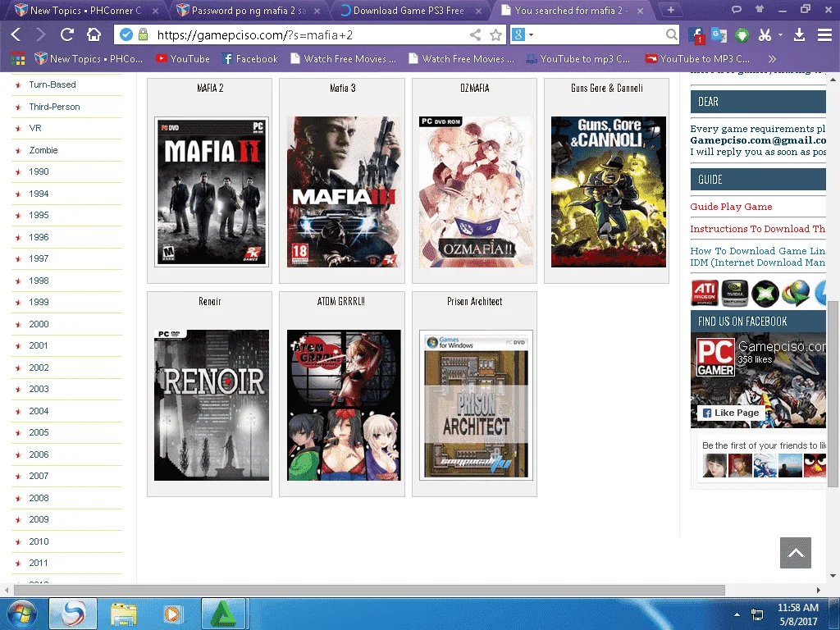
Task: Open the Renoir game cover
Action: pyautogui.click(x=212, y=405)
